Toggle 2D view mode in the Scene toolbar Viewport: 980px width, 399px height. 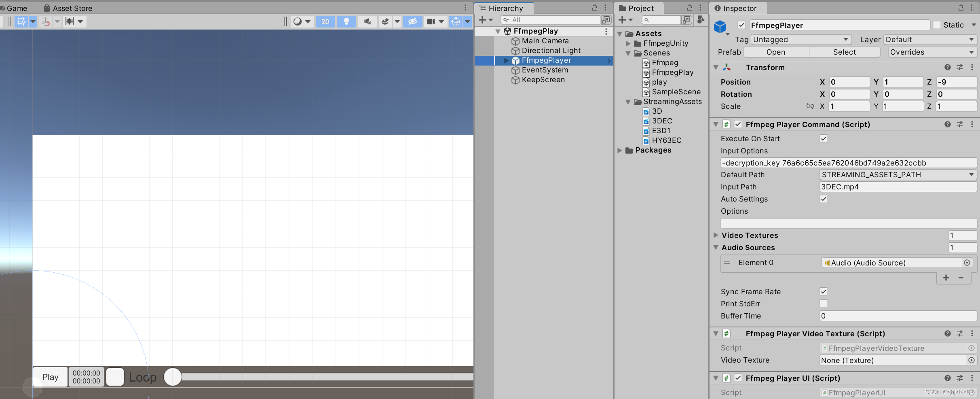pos(325,21)
